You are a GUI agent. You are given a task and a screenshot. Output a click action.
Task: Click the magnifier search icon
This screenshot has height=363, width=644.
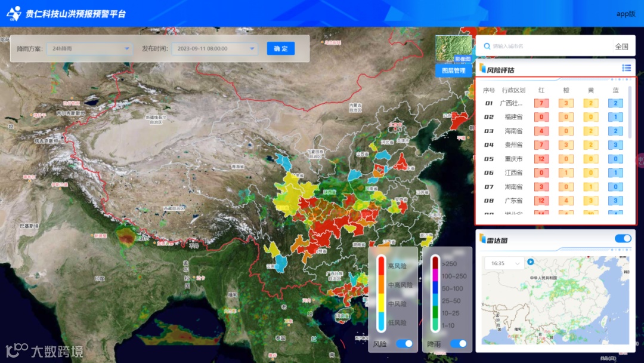tap(487, 46)
